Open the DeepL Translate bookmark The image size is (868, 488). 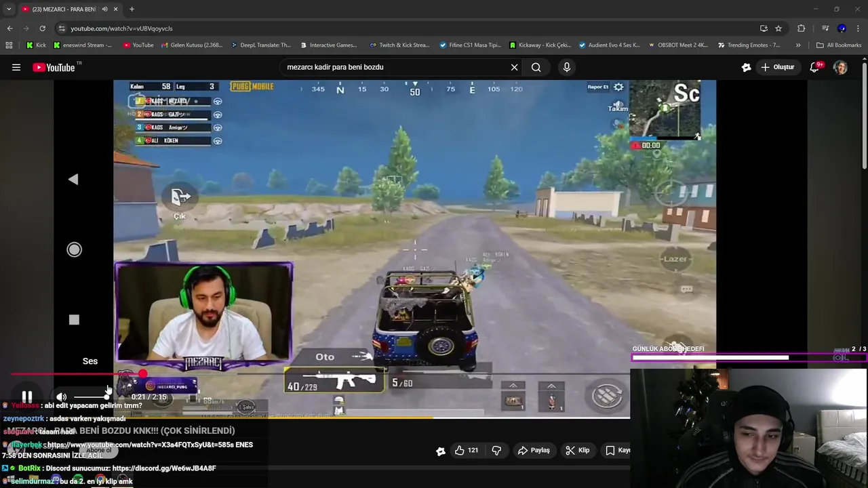pyautogui.click(x=260, y=45)
